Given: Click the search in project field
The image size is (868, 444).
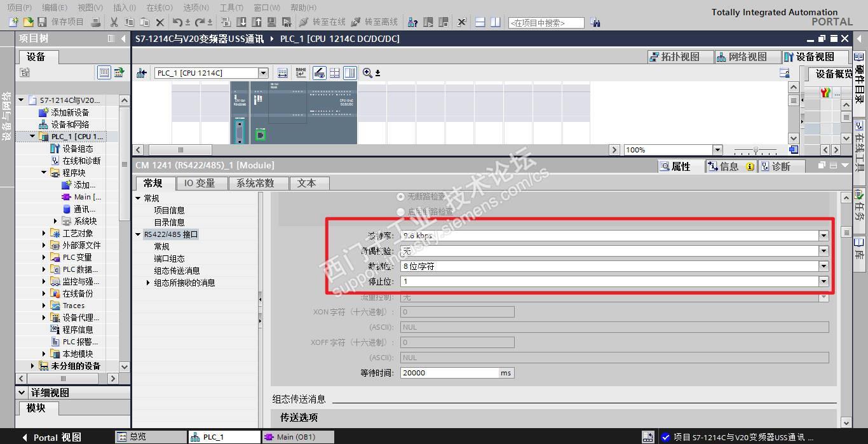Looking at the screenshot, I should 546,23.
